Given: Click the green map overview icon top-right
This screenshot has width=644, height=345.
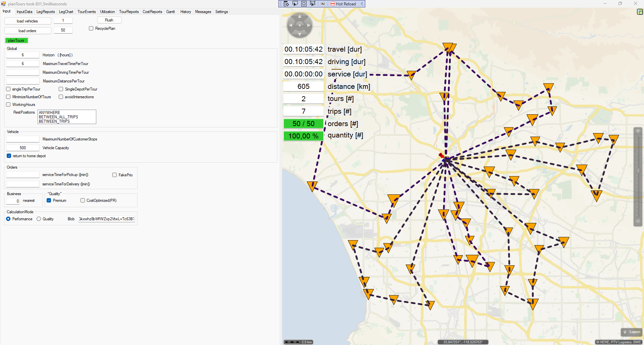Looking at the screenshot, I should point(640,12).
